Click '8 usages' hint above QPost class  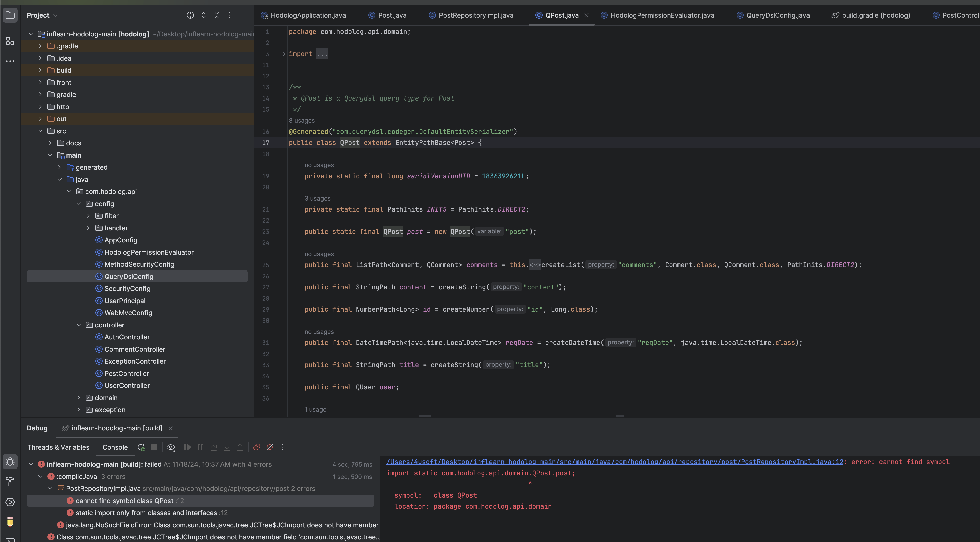302,120
